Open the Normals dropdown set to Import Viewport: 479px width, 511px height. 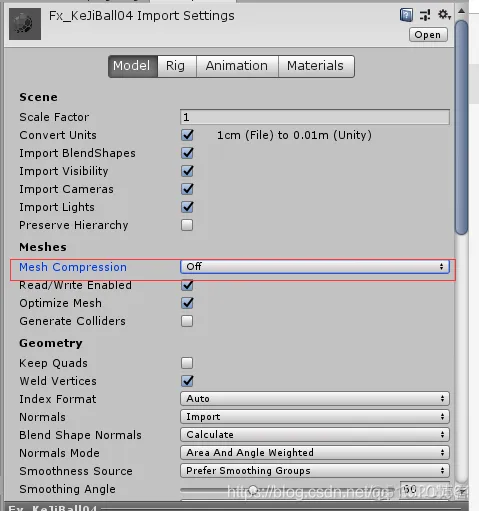[x=315, y=417]
